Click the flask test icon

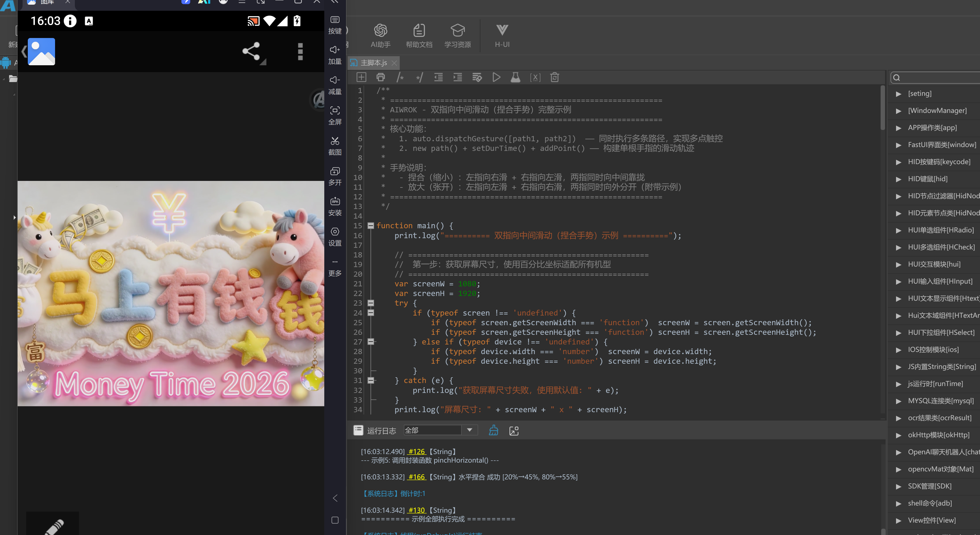516,77
